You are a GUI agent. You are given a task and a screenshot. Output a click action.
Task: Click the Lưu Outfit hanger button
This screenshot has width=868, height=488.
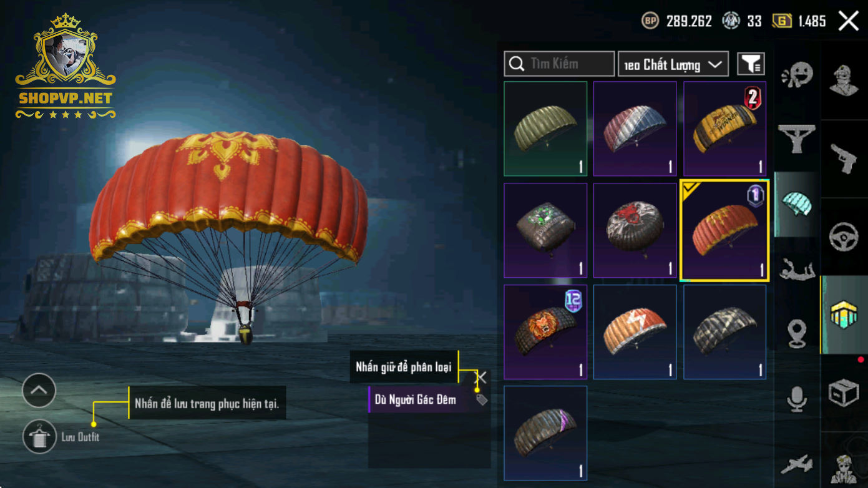tap(39, 436)
